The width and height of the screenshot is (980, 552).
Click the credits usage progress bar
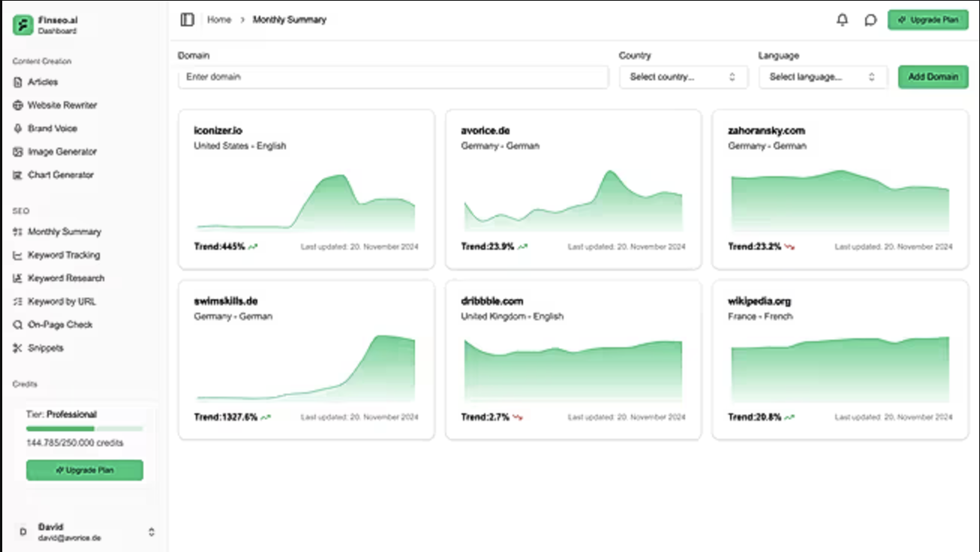[x=84, y=429]
